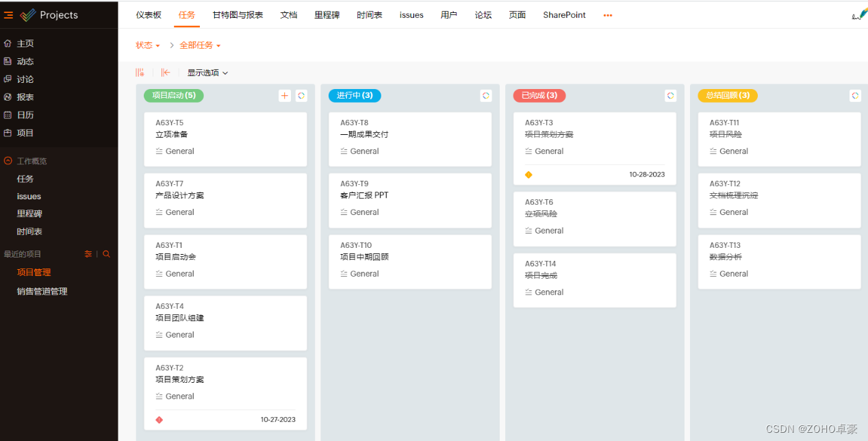
Task: Click the yellow diamond priority on A63Y-T3 card
Action: 528,175
